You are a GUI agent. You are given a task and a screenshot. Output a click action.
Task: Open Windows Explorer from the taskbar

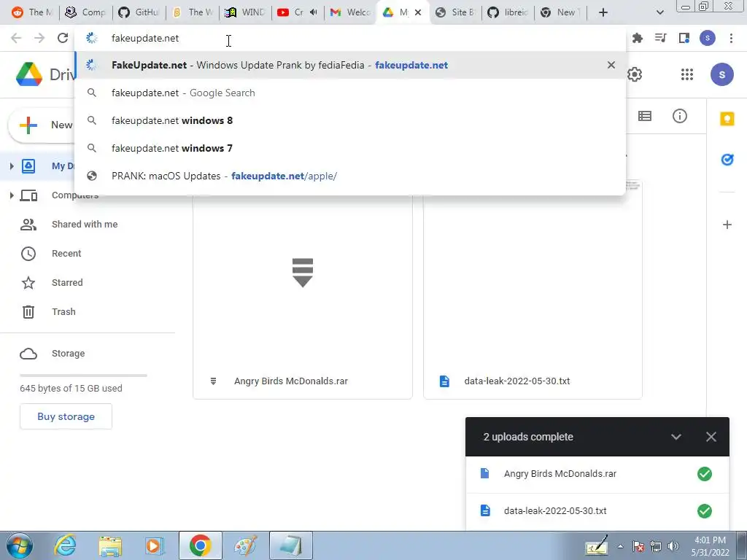(110, 545)
